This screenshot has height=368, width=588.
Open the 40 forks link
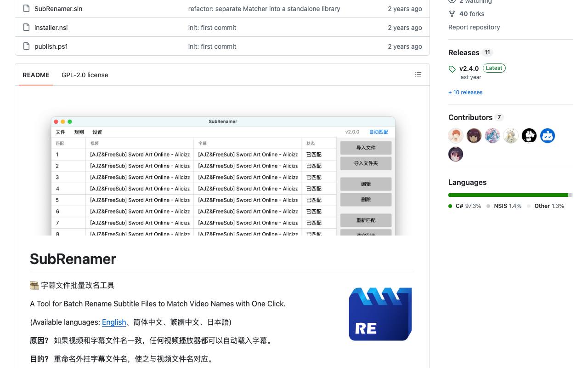(x=472, y=14)
